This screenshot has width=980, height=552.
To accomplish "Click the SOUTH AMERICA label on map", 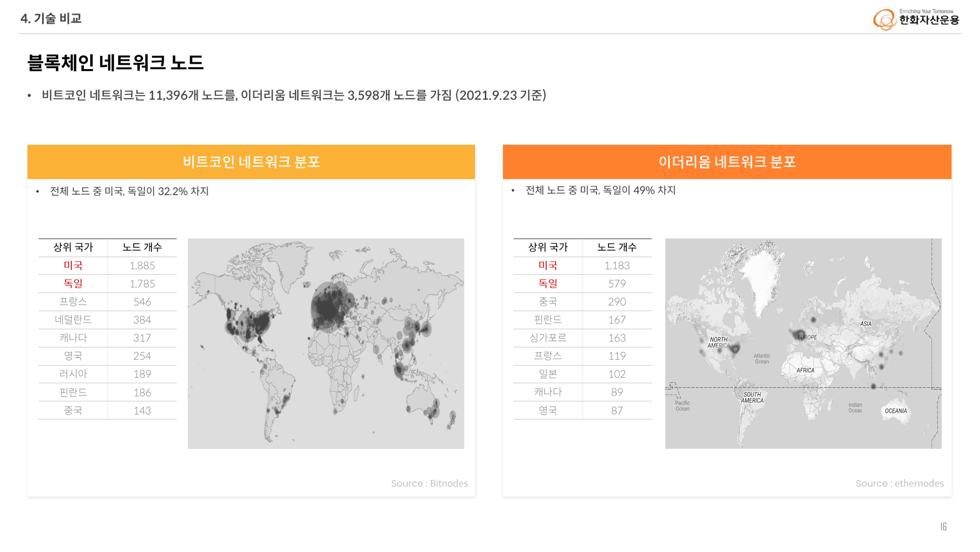I will [752, 397].
